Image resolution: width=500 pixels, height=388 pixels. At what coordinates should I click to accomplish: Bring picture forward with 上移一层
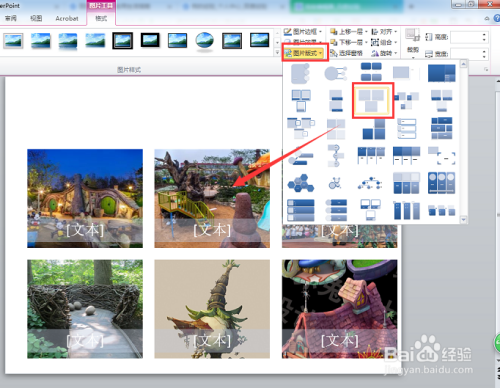pos(349,32)
